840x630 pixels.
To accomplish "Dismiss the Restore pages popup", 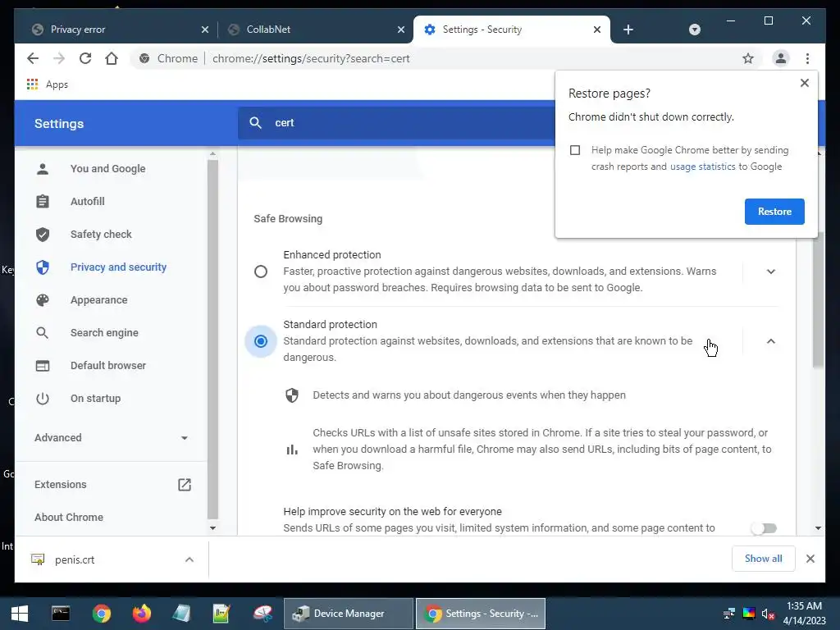I will (804, 83).
